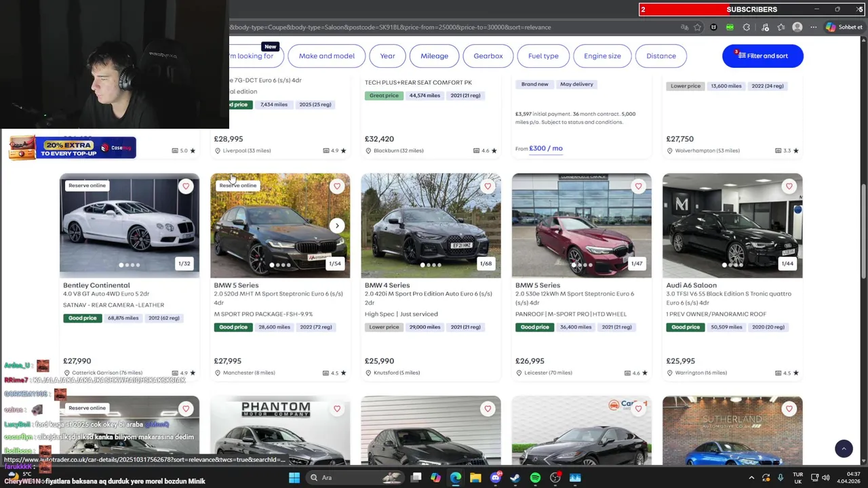Click 'Reserve online' badge on Bentley photo
The height and width of the screenshot is (488, 868).
coord(87,186)
